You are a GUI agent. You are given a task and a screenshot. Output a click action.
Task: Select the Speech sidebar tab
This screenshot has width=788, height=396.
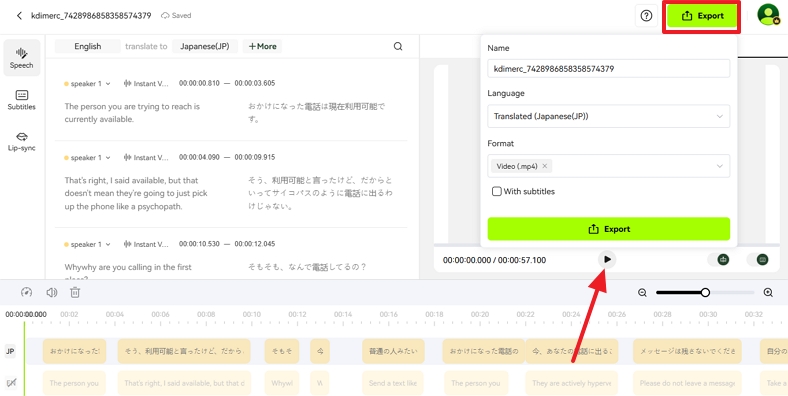(22, 58)
